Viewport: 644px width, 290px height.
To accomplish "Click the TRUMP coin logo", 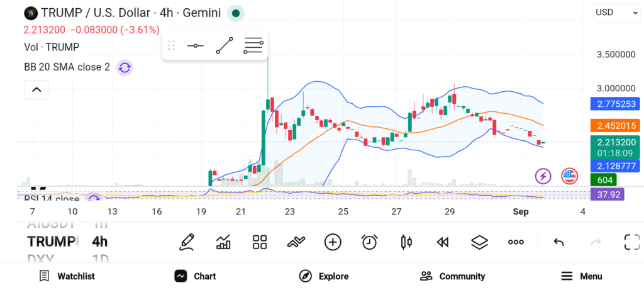I will (x=30, y=13).
